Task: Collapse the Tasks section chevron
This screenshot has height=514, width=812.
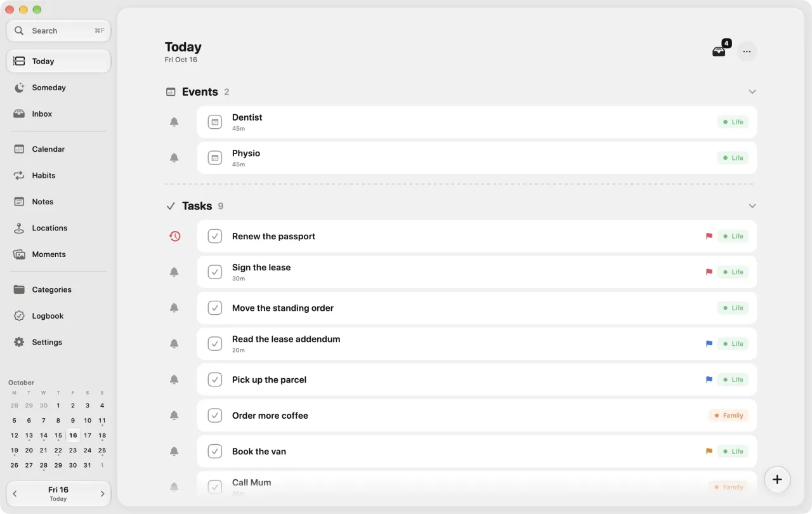Action: pyautogui.click(x=752, y=206)
